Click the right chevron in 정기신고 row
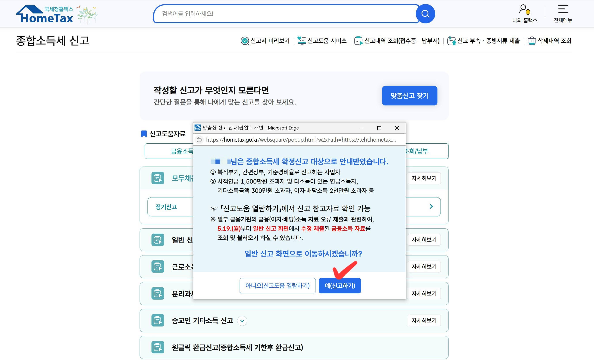 pos(431,206)
